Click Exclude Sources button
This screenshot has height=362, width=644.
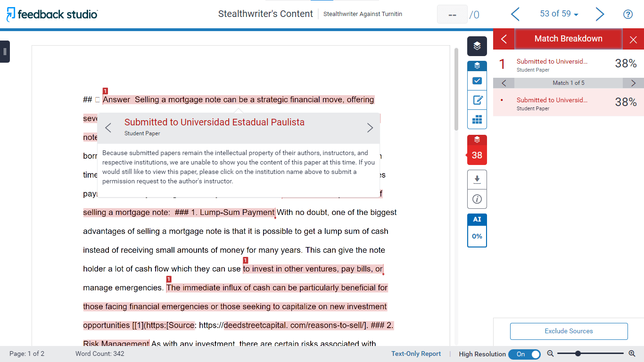click(x=569, y=331)
